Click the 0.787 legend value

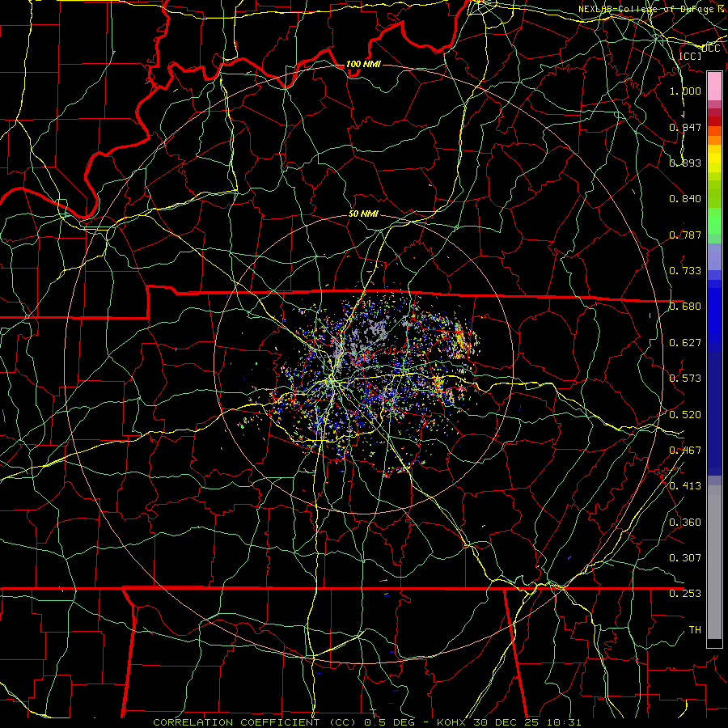pos(685,235)
